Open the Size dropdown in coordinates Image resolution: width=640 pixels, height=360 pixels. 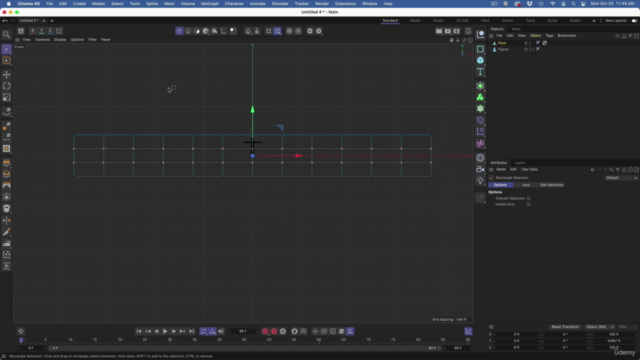coord(627,327)
